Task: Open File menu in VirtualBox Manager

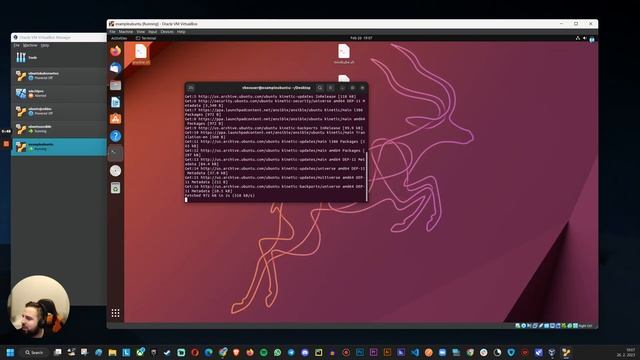Action: pos(17,45)
